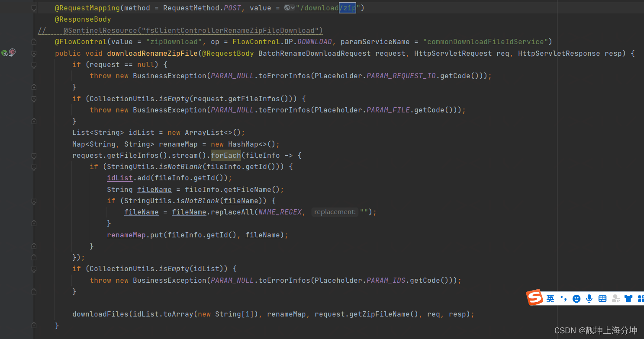The height and width of the screenshot is (339, 644).
Task: Click the italic POST request method
Action: (x=232, y=8)
